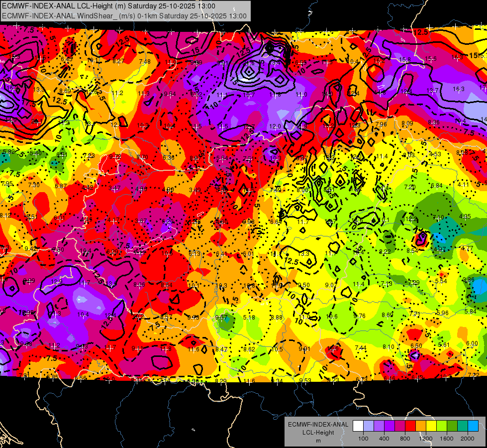Click the wind shear value 8.88
This screenshot has width=487, height=448.
(277, 318)
